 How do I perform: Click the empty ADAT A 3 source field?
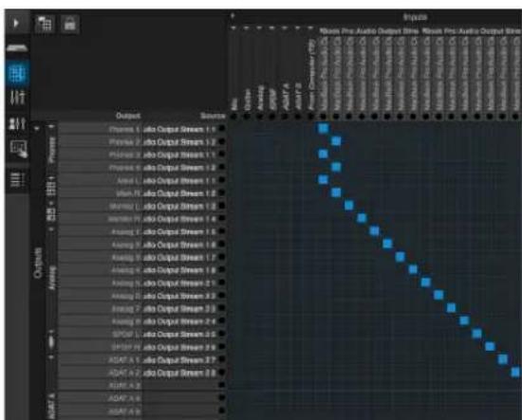coord(180,386)
